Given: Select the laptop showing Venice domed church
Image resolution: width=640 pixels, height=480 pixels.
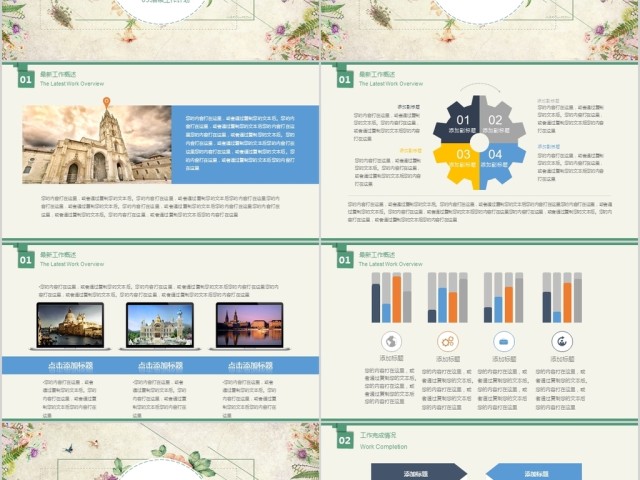Looking at the screenshot, I should [x=70, y=326].
